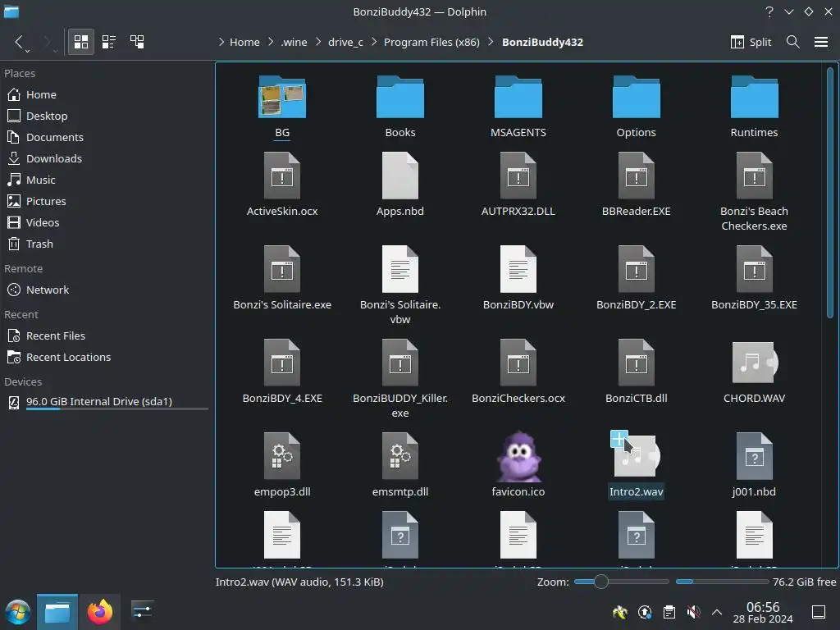
Task: Click the free disk space bar
Action: [x=722, y=582]
